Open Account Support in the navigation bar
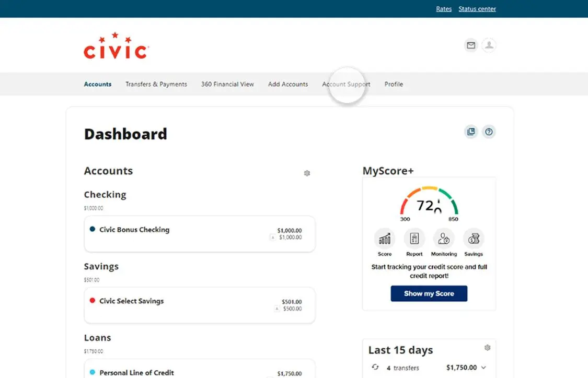This screenshot has height=378, width=588. [346, 84]
